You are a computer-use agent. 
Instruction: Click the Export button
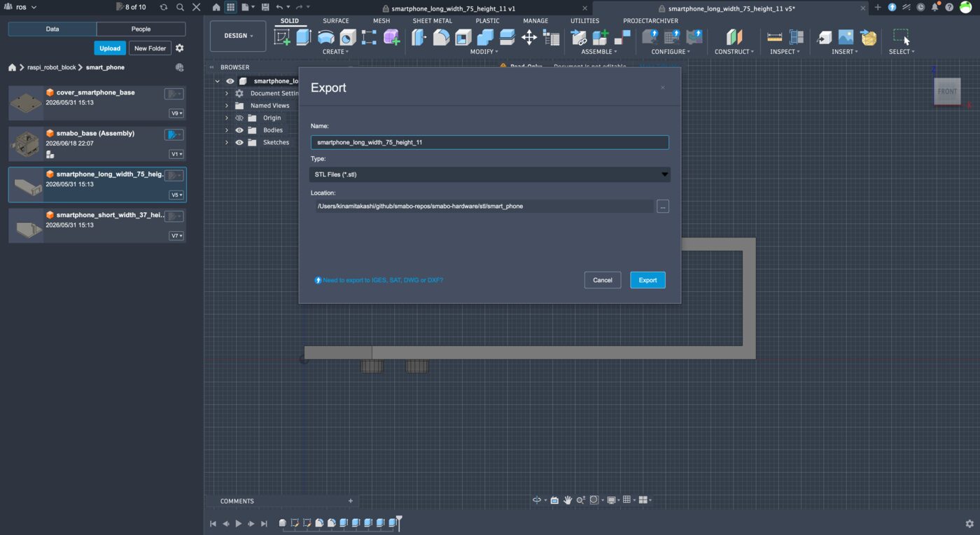pos(647,280)
